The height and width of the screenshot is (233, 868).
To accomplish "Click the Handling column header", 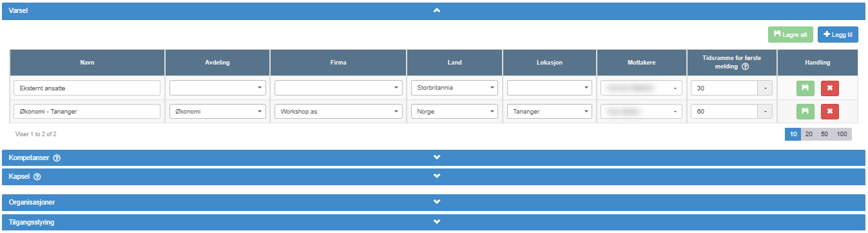I will 818,63.
